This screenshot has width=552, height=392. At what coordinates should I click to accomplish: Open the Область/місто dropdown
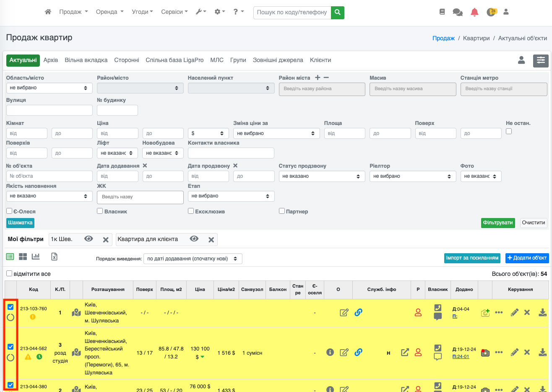pyautogui.click(x=49, y=88)
